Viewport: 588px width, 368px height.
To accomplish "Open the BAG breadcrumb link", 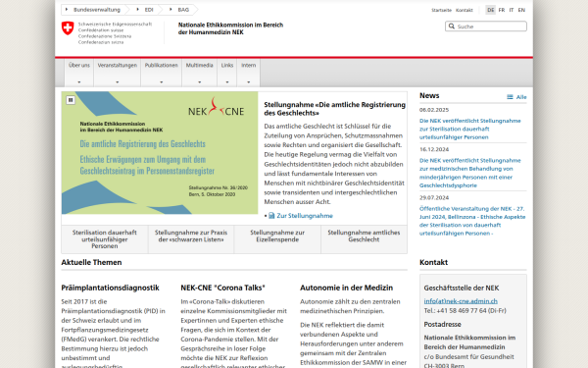I will [183, 10].
